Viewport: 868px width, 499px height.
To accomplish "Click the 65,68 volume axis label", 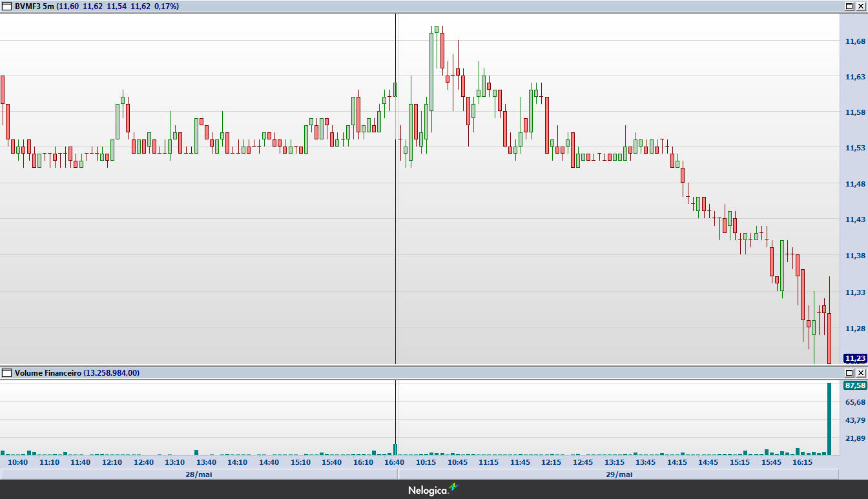I will tap(854, 403).
